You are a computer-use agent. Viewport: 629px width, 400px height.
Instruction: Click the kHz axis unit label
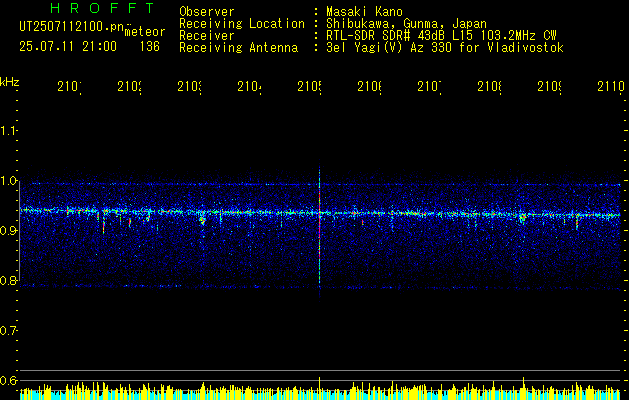click(x=10, y=82)
